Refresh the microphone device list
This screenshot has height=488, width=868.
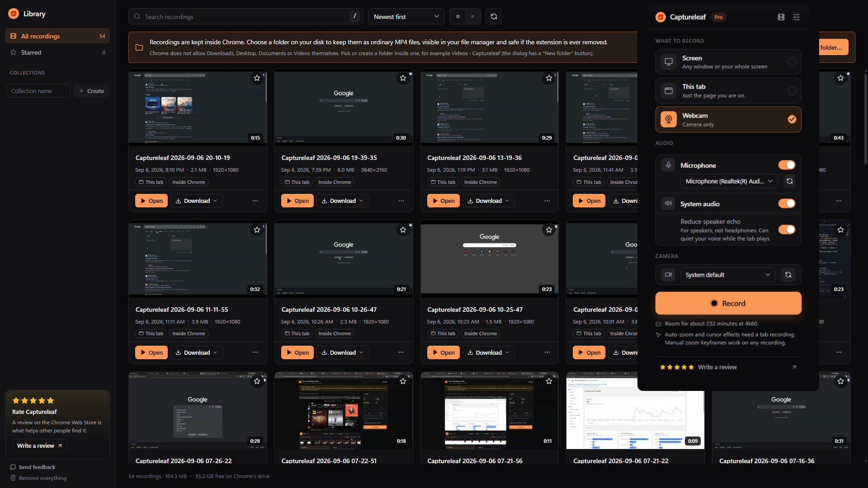tap(789, 181)
